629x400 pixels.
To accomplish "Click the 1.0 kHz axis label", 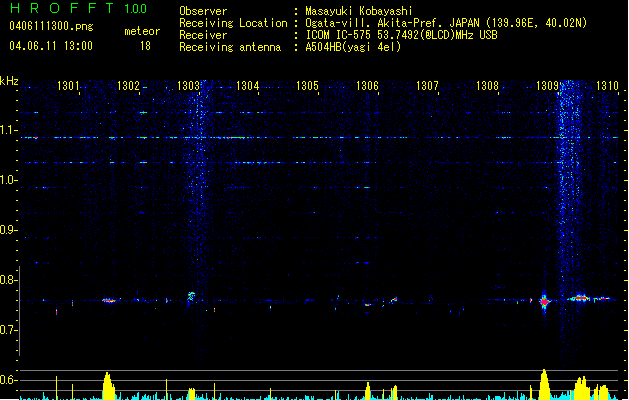I will [x=7, y=180].
